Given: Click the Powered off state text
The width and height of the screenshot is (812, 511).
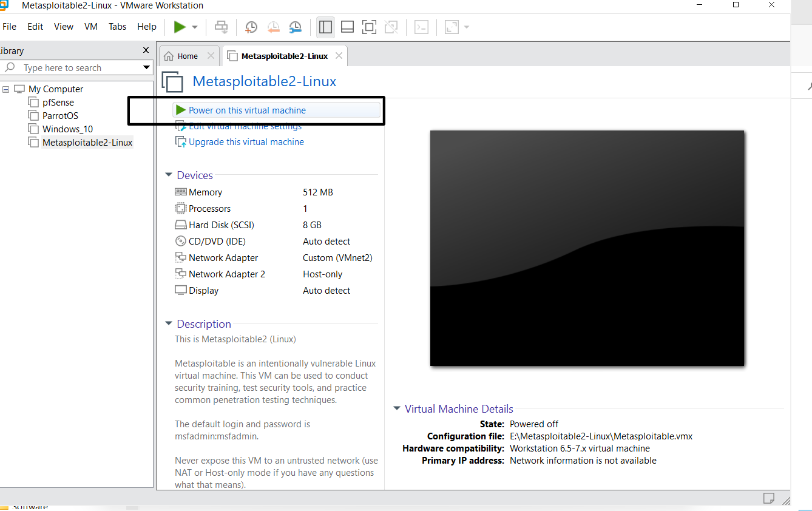Looking at the screenshot, I should [534, 424].
